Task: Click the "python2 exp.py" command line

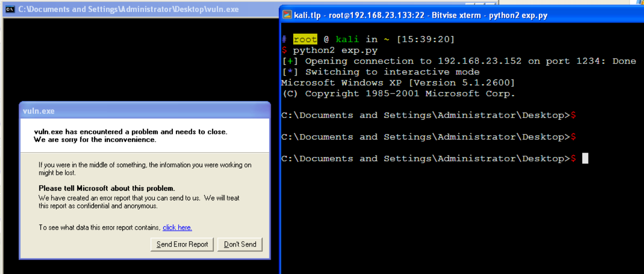Action: click(x=335, y=50)
